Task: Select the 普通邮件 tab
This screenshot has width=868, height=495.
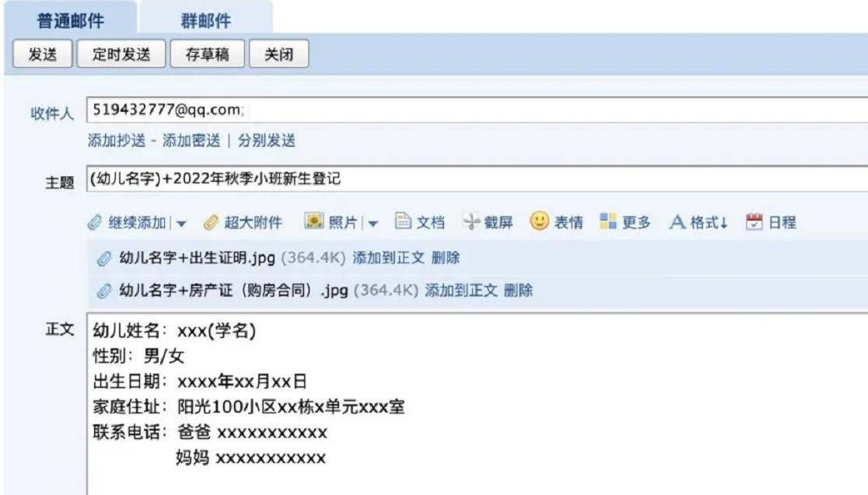Action: 70,20
